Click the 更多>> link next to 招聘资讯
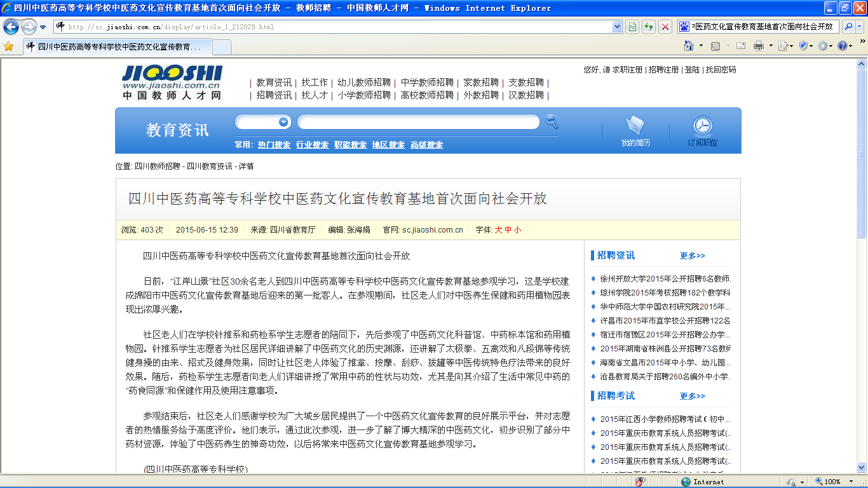This screenshot has width=868, height=488. pos(692,255)
